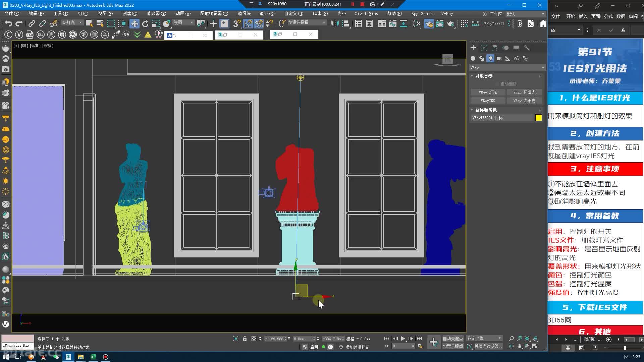
Task: Click the VRayIES button
Action: [x=488, y=101]
